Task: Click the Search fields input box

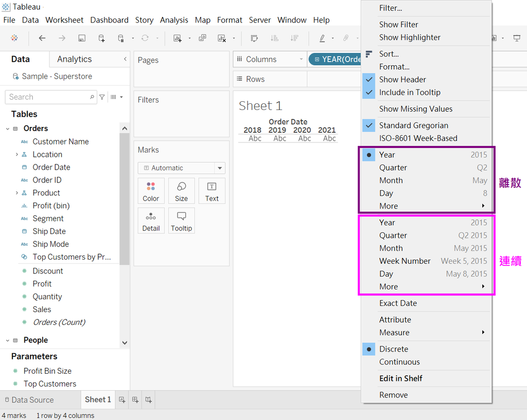Action: (x=51, y=97)
